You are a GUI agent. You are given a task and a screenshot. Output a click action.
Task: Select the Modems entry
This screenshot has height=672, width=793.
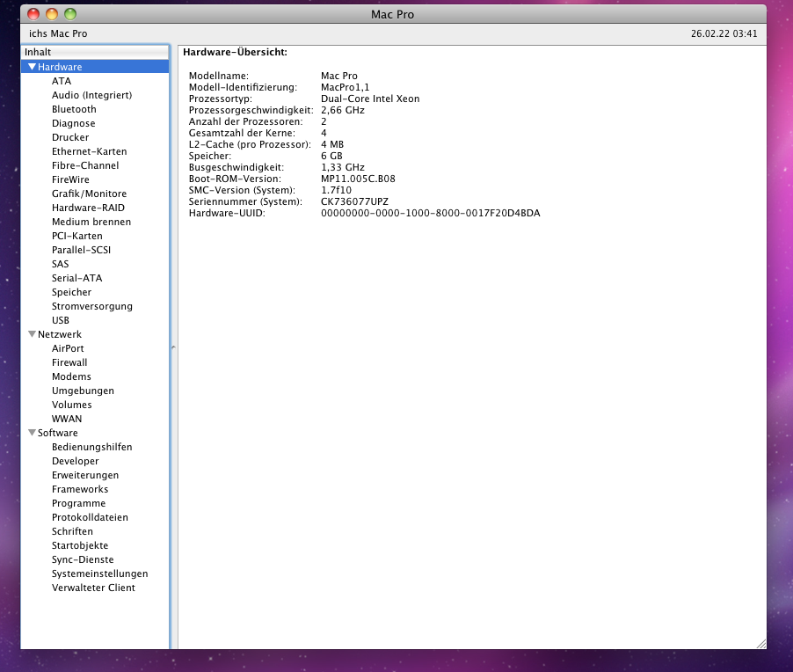tap(71, 377)
